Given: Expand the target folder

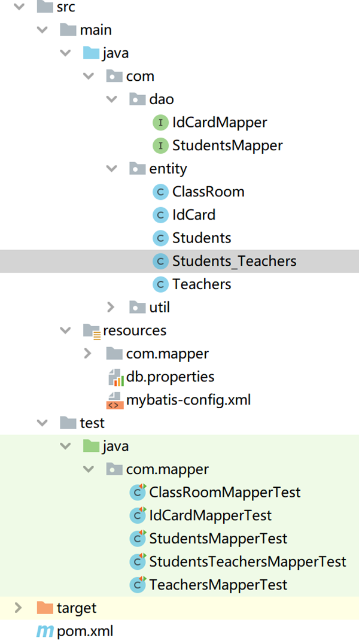Looking at the screenshot, I should pyautogui.click(x=19, y=608).
